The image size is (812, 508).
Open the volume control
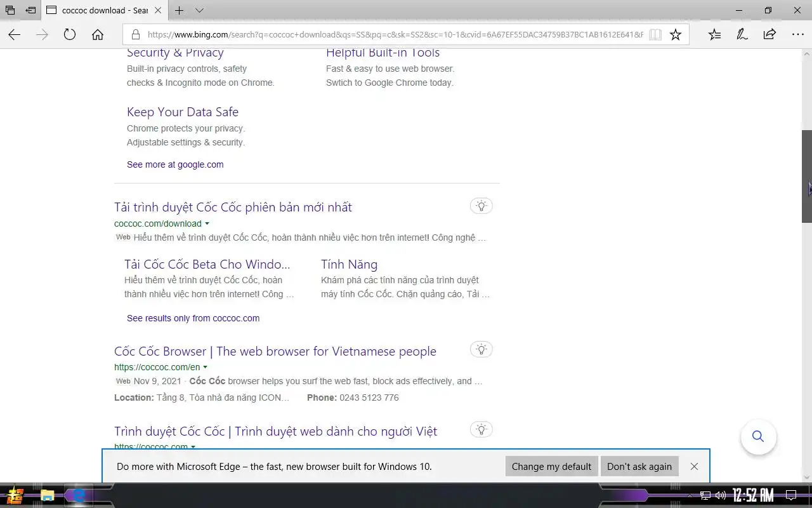721,495
